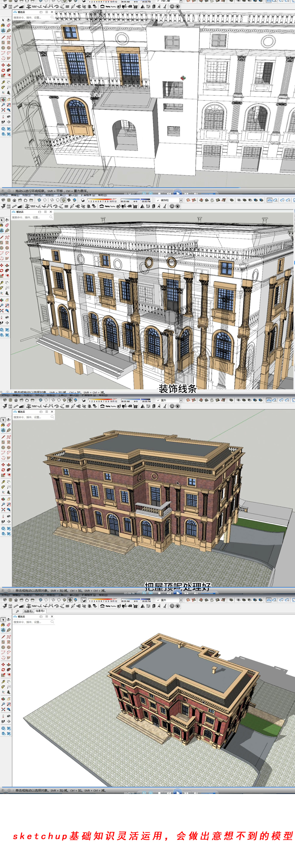Pick the Follow Me tool in the 把屋顶呢处理好 screenshot
This screenshot has width=295, height=868.
tap(9, 470)
